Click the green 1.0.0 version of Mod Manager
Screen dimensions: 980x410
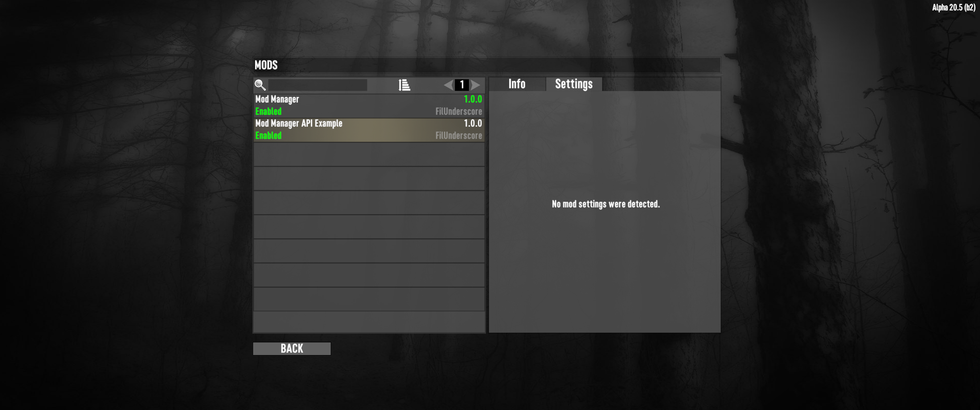(473, 99)
